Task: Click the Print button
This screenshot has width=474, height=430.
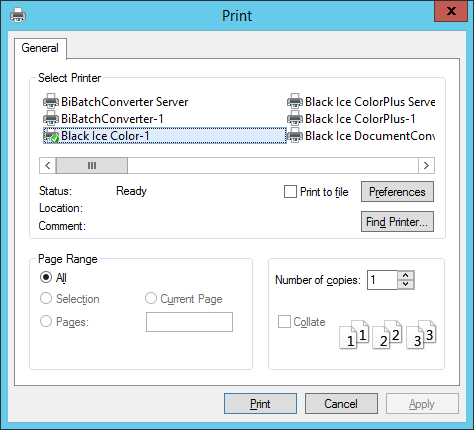Action: 260,404
